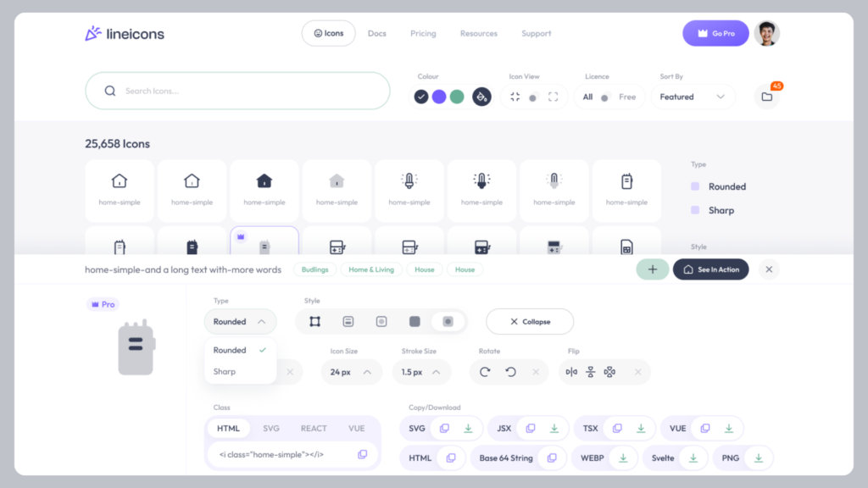Open the Featured sort dropdown
Viewport: 868px width, 488px height.
(x=693, y=97)
